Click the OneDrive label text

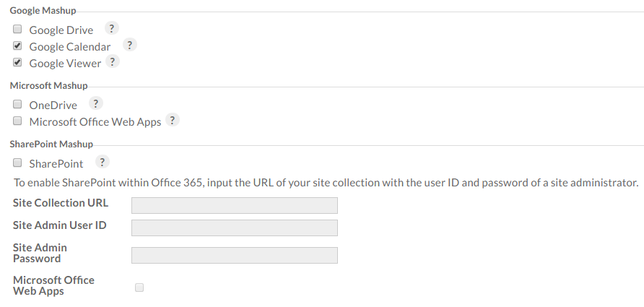click(x=53, y=105)
